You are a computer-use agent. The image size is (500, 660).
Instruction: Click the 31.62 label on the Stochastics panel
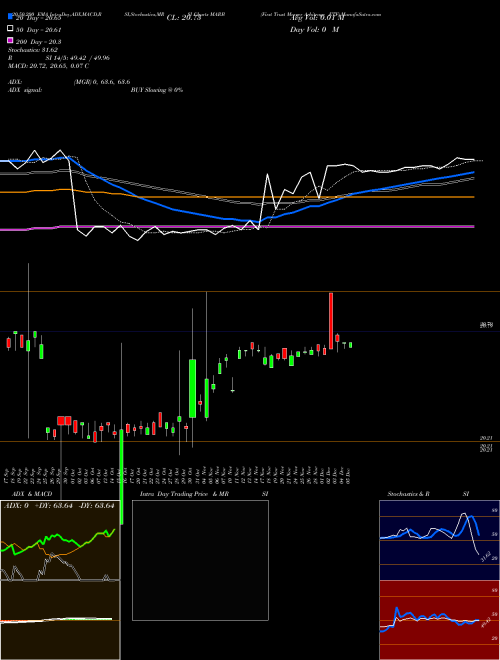pos(485,556)
